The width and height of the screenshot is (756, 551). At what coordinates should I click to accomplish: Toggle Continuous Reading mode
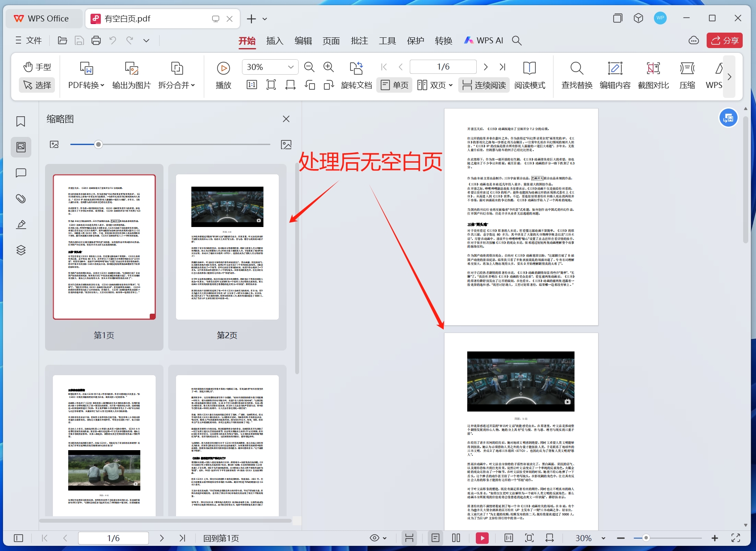[484, 85]
